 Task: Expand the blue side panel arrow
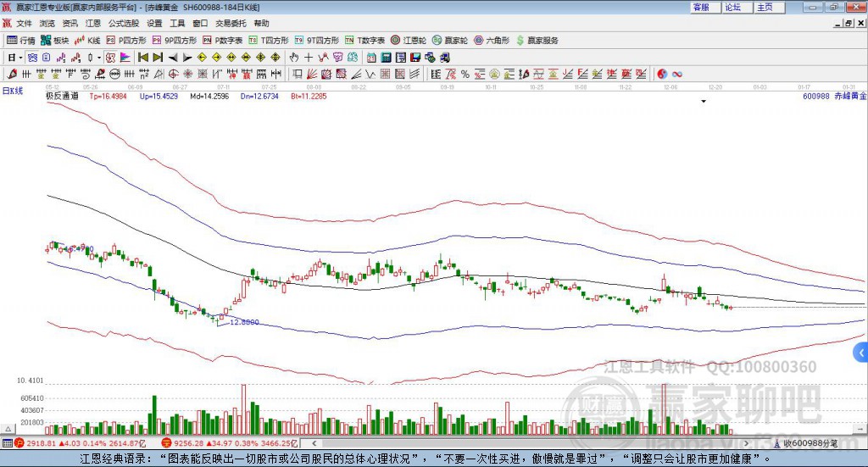point(861,353)
